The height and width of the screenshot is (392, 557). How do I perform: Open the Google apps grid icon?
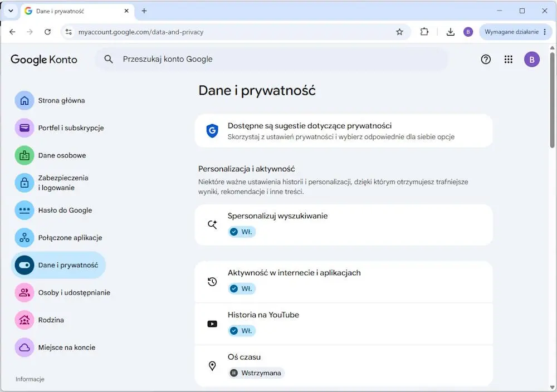tap(509, 59)
